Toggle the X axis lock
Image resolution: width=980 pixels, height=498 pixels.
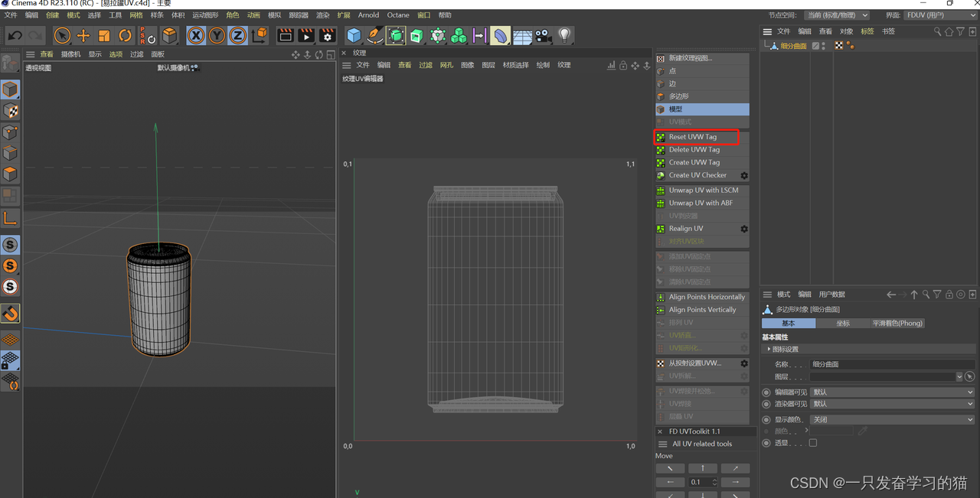tap(196, 35)
